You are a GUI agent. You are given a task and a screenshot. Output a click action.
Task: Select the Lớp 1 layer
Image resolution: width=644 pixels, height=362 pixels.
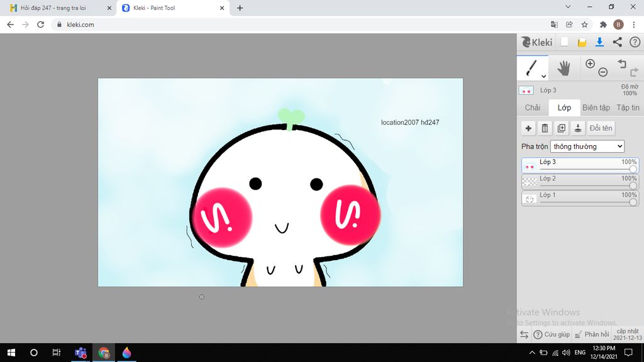580,198
